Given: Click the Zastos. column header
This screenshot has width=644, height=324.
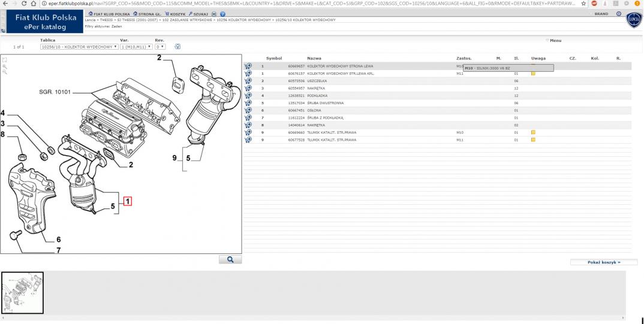Looking at the screenshot, I should click(x=464, y=58).
